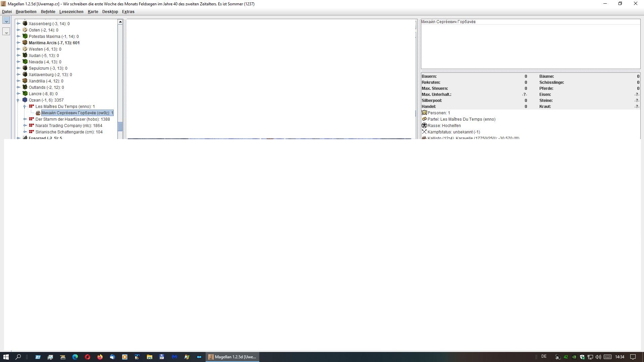Screen dimensions: 644x362
Task: Expand Der Stamm der Haarfüsser node
Action: pyautogui.click(x=25, y=119)
